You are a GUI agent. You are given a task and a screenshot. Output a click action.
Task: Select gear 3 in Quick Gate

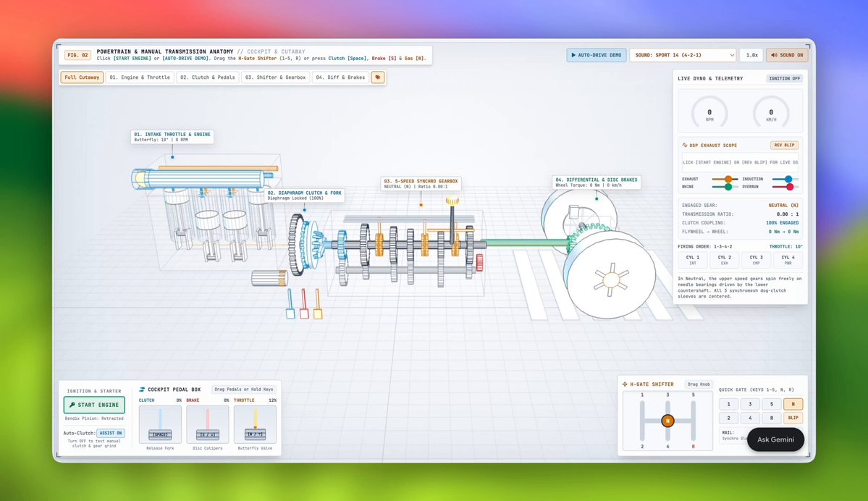[x=750, y=404]
